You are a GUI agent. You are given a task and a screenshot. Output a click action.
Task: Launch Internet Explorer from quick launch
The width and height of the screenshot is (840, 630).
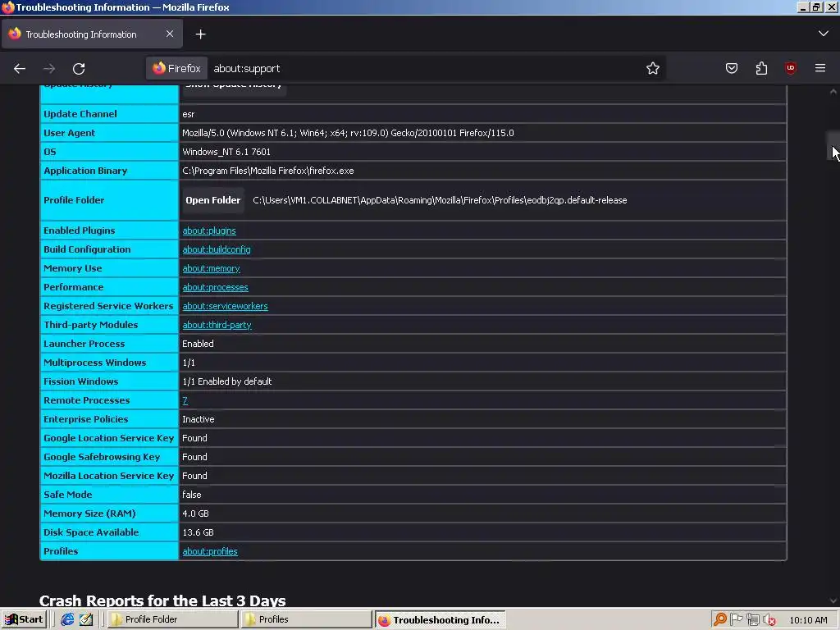(67, 619)
